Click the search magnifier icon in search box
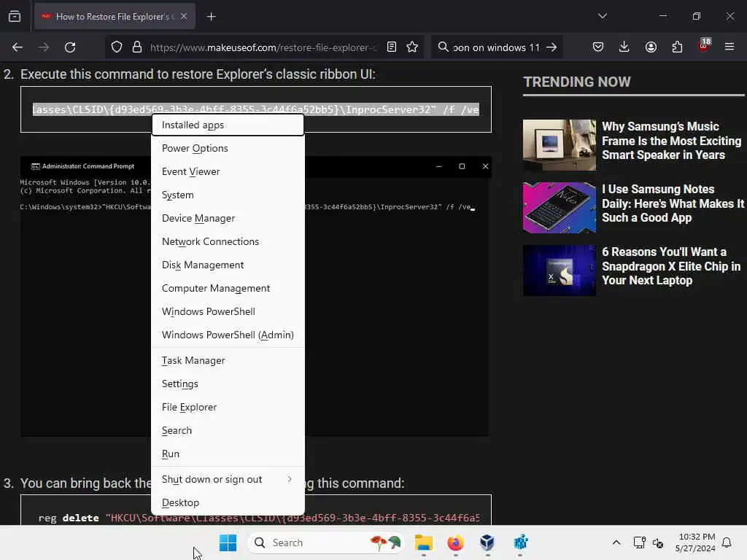Screen dimensions: 747x560 (443, 47)
